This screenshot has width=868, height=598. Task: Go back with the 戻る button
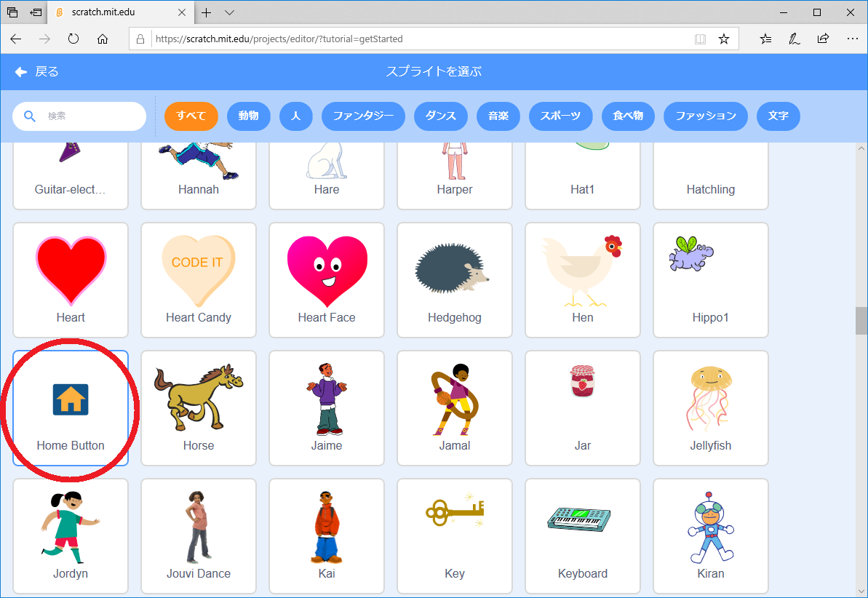click(x=36, y=71)
